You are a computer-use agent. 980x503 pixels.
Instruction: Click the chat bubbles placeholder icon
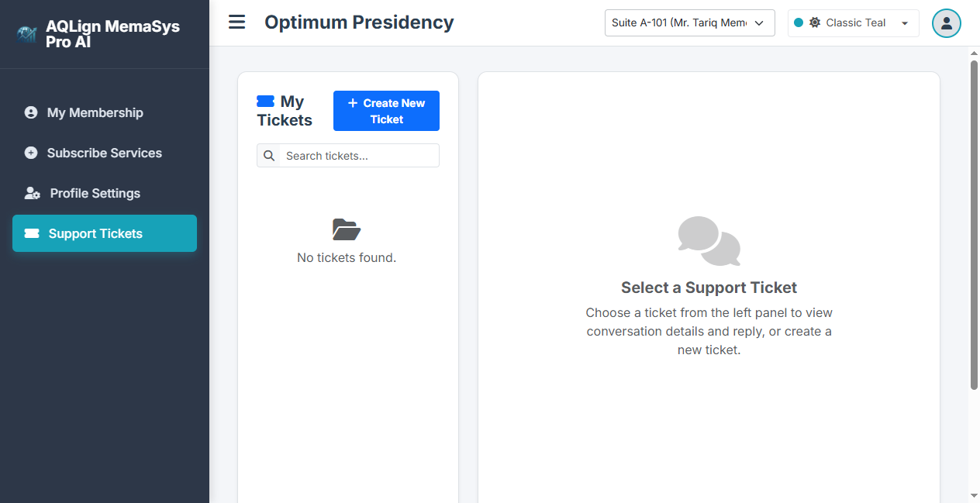[709, 241]
